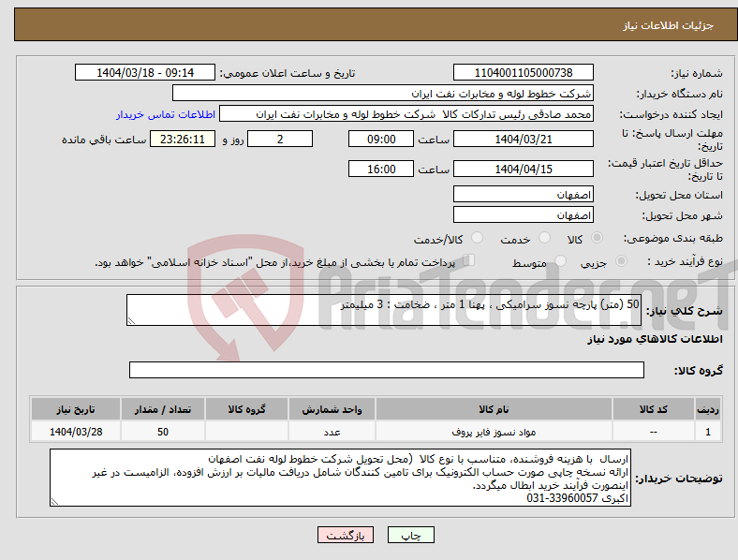The image size is (738, 560).
Task: Click the buyer notes textarea
Action: [340, 478]
